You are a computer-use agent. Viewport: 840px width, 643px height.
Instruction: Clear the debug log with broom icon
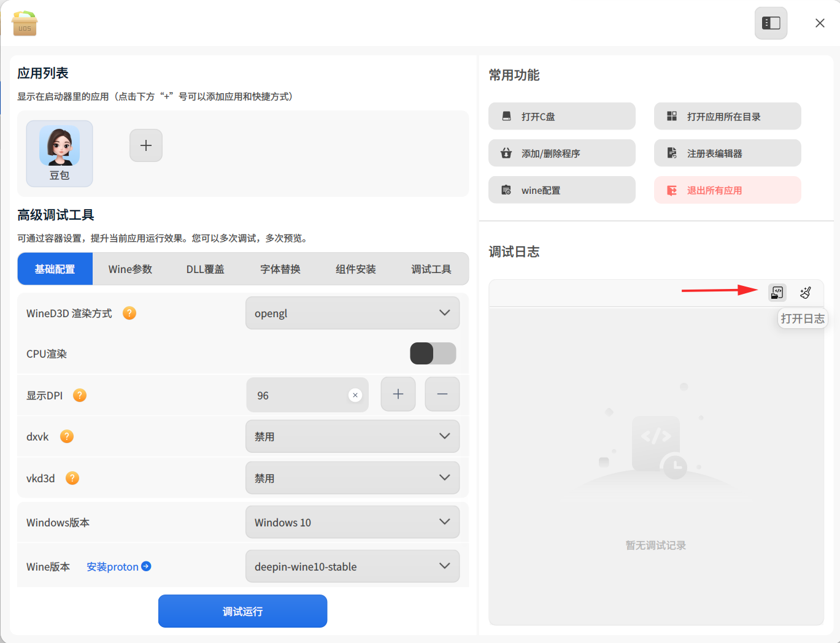pos(806,293)
